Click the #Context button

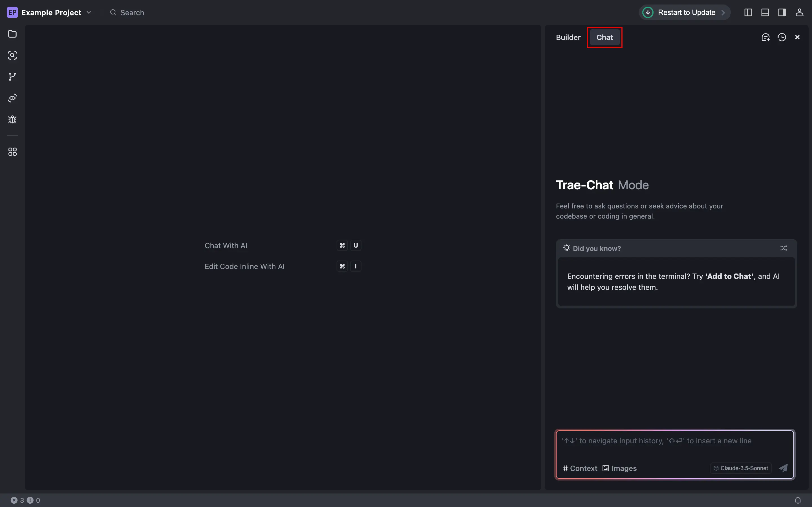pyautogui.click(x=580, y=468)
